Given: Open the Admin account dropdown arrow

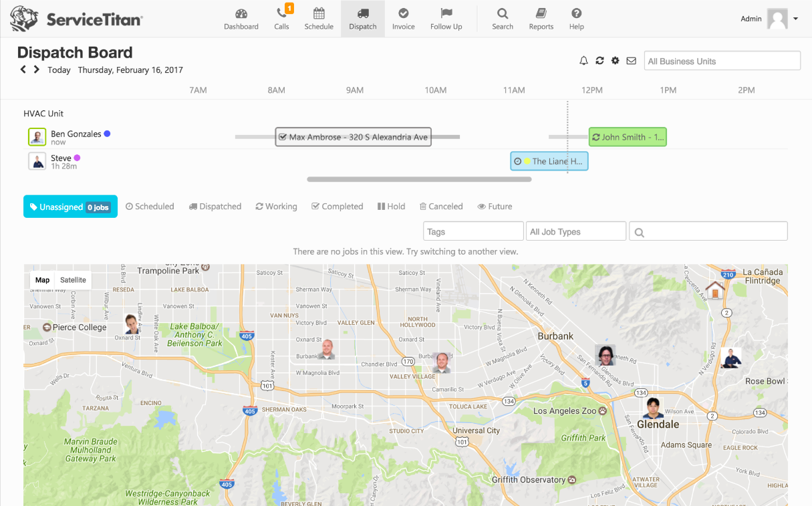Looking at the screenshot, I should (x=795, y=19).
